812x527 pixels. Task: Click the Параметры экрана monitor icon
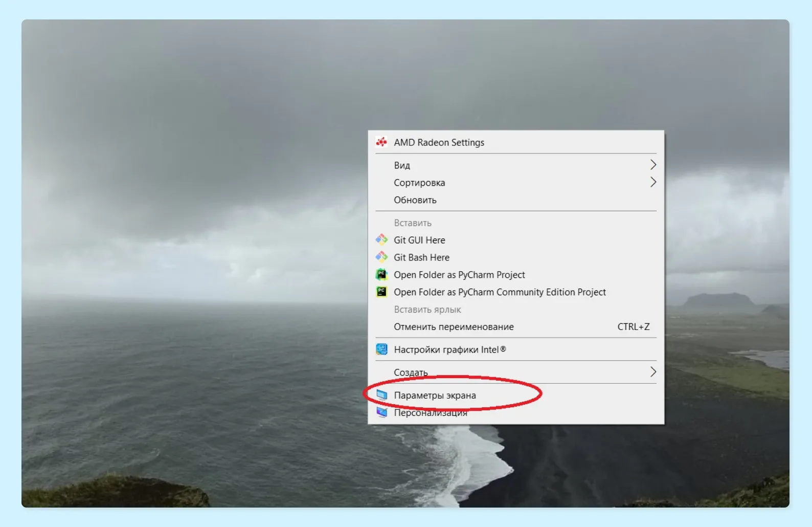tap(381, 395)
